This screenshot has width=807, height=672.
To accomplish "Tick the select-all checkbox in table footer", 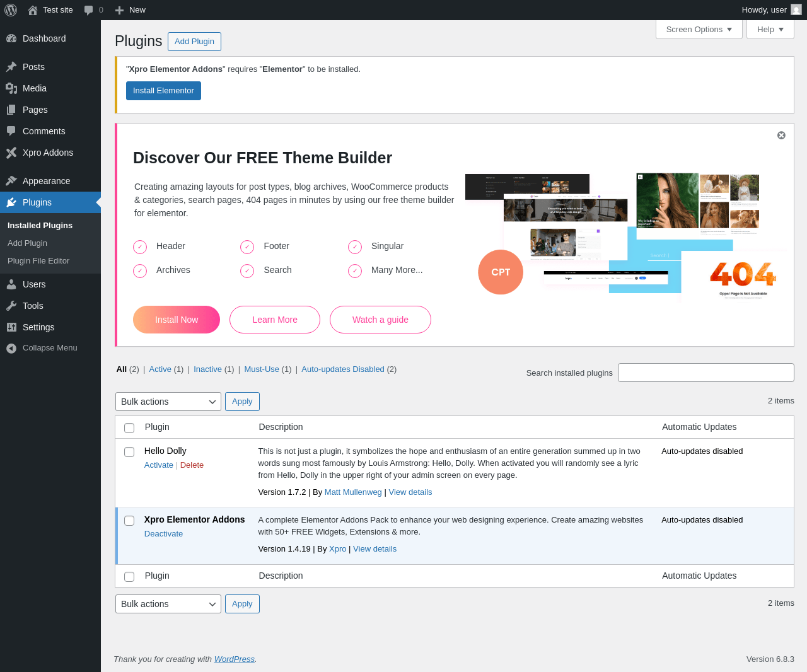I will coord(129,577).
